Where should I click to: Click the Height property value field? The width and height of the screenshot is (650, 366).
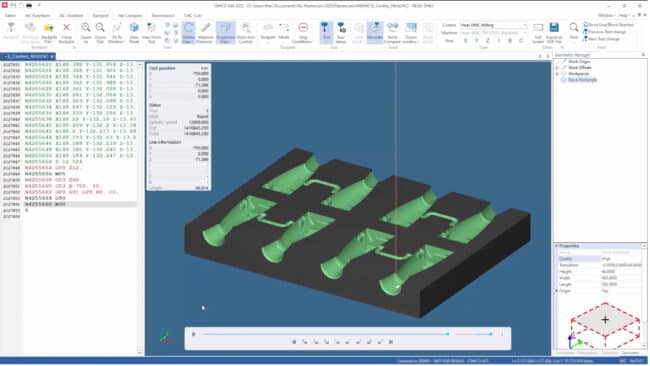[621, 271]
